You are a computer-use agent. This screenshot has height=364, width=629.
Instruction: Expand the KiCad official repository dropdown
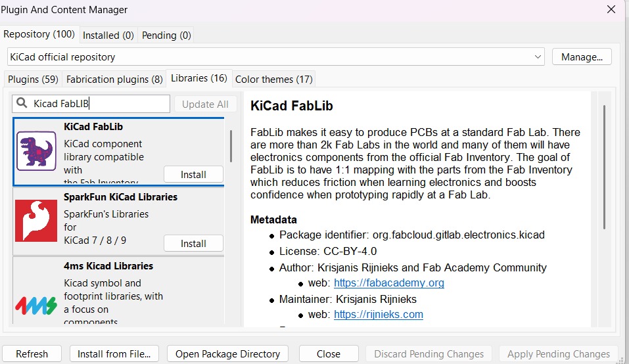(538, 57)
